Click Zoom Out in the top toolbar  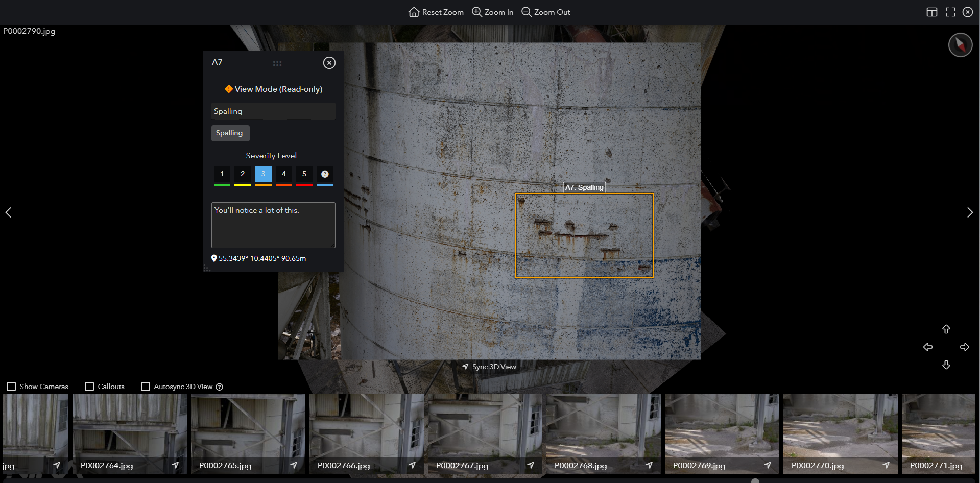point(545,12)
